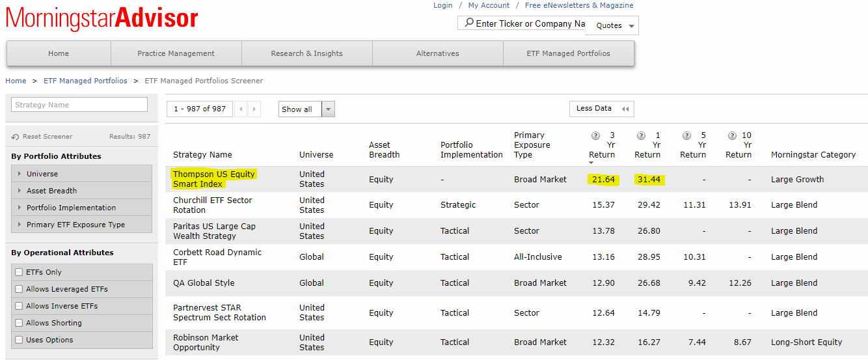The width and height of the screenshot is (868, 360).
Task: Open Robinson Market Opportunity strategy
Action: pos(206,342)
